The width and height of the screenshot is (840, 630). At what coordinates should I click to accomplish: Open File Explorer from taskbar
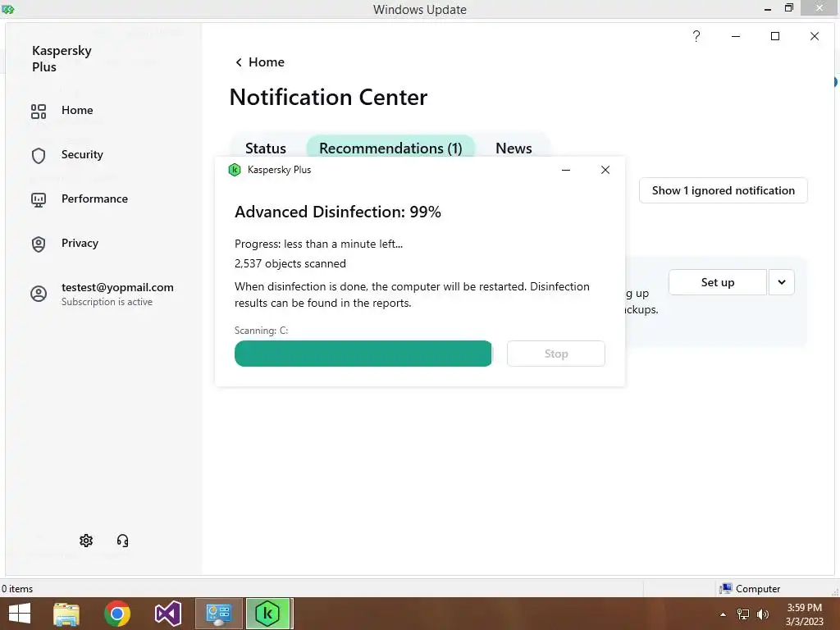(66, 614)
